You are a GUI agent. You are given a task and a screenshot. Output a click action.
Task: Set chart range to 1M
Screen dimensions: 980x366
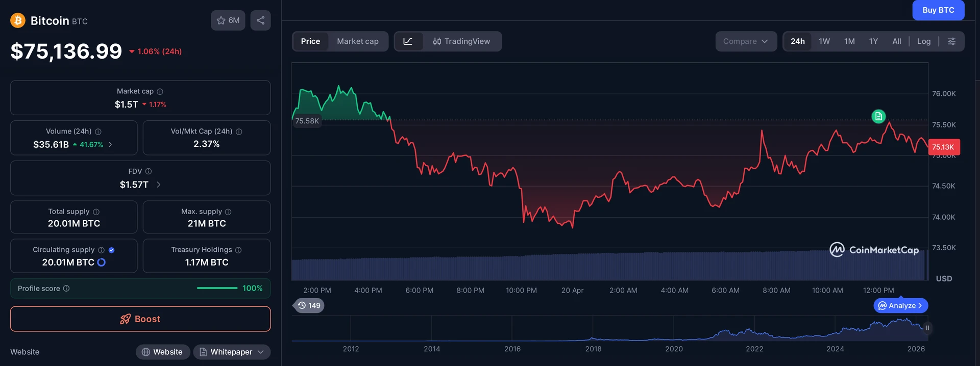pos(849,41)
